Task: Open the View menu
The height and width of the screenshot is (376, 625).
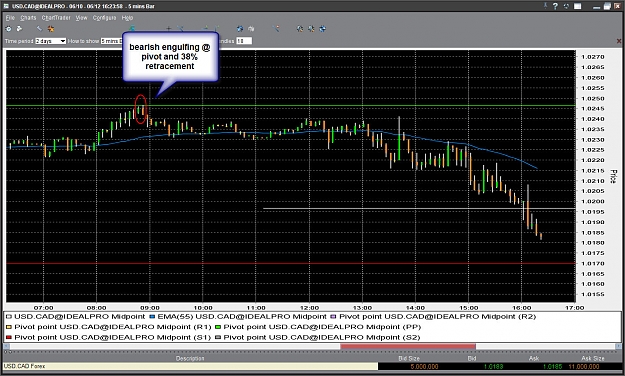Action: pyautogui.click(x=81, y=18)
